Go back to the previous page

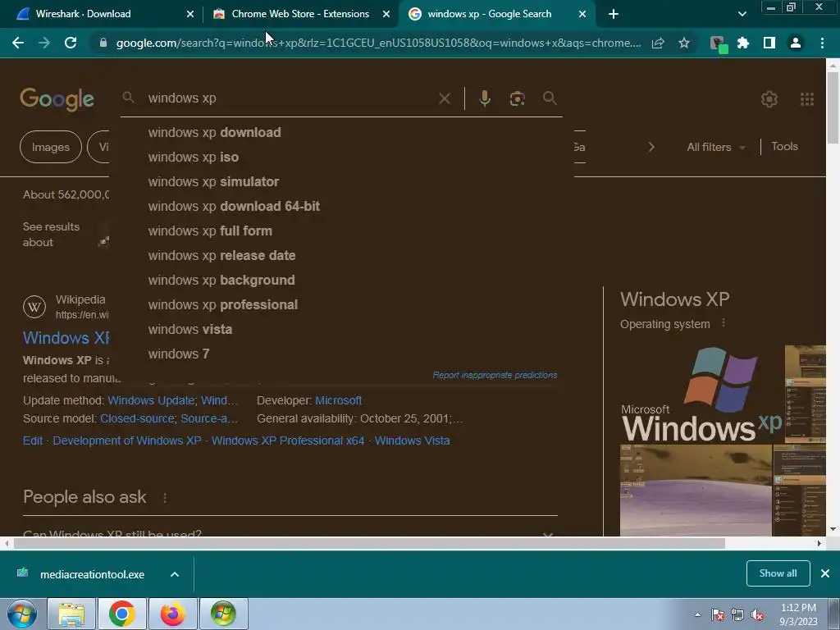[18, 43]
